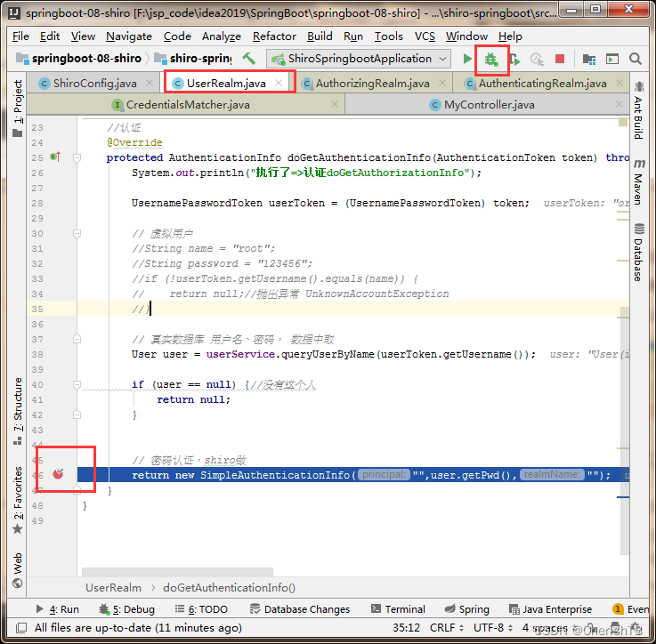Screen dimensions: 656x644
Task: Open the Refactor menu
Action: [274, 36]
